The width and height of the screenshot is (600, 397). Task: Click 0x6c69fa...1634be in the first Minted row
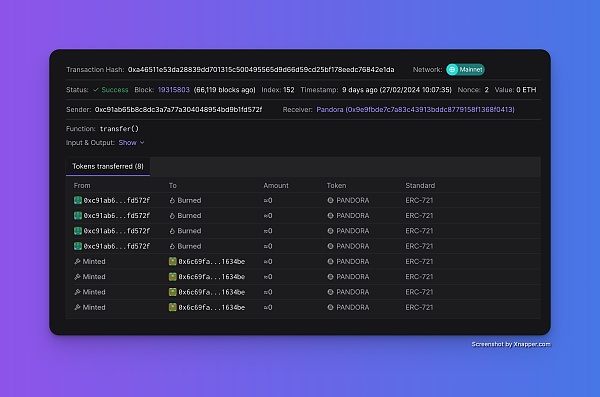212,261
